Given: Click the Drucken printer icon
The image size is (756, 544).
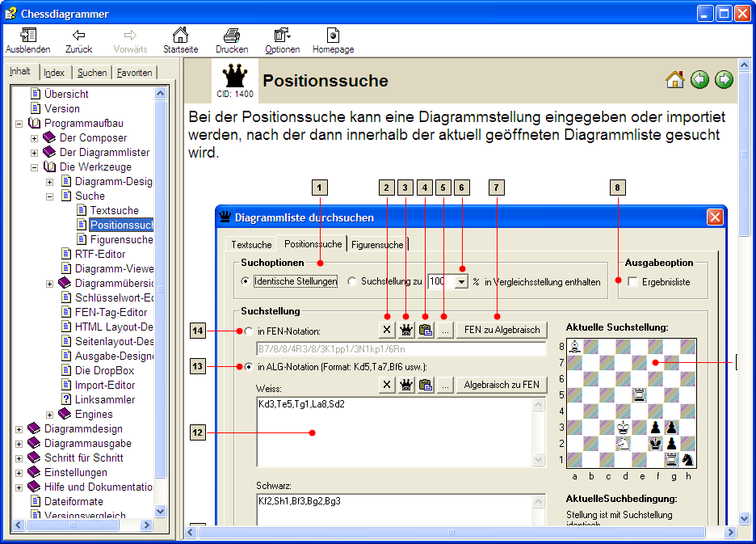Looking at the screenshot, I should [232, 36].
